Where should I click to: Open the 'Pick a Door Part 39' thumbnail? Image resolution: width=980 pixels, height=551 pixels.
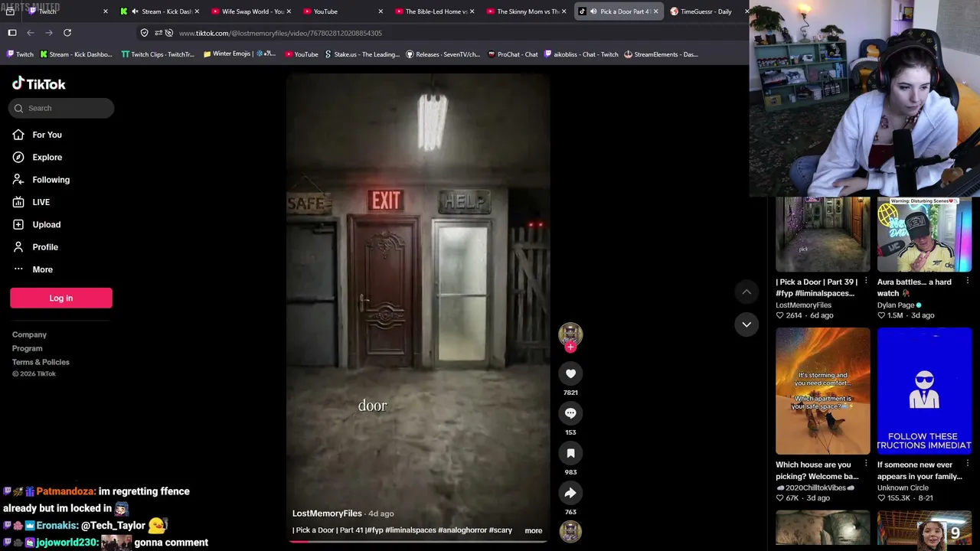[823, 234]
